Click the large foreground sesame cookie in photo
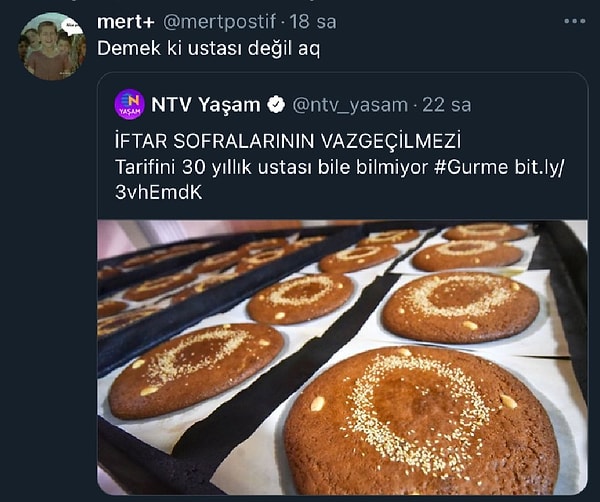600x502 pixels. (421, 420)
